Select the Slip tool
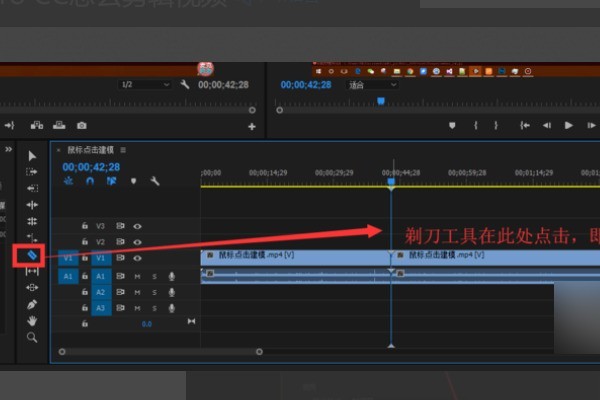The width and height of the screenshot is (600, 400). (x=32, y=272)
